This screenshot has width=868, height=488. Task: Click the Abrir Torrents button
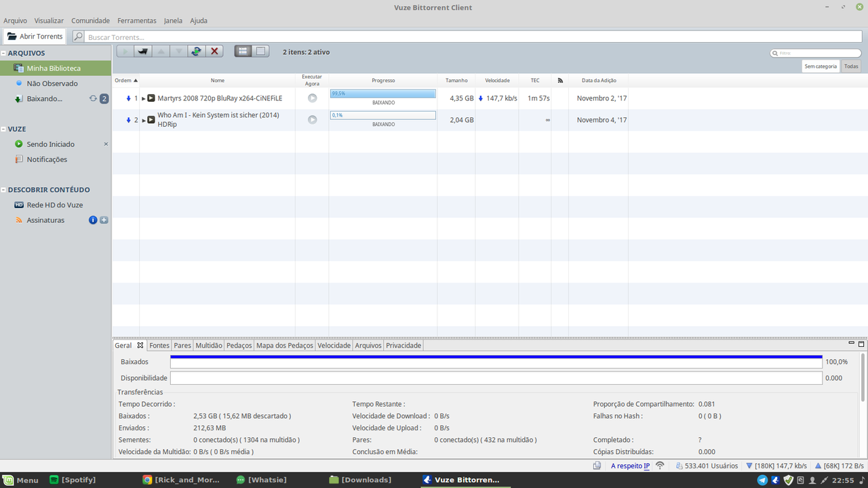click(35, 37)
